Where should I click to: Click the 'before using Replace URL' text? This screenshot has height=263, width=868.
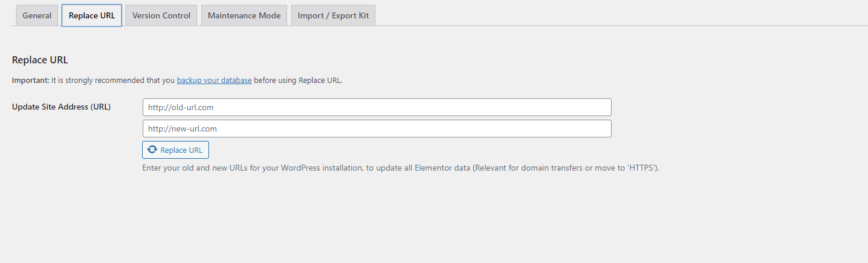pyautogui.click(x=298, y=80)
